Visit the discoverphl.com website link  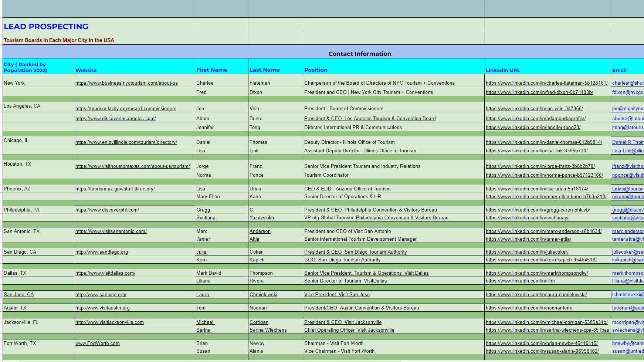click(107, 210)
